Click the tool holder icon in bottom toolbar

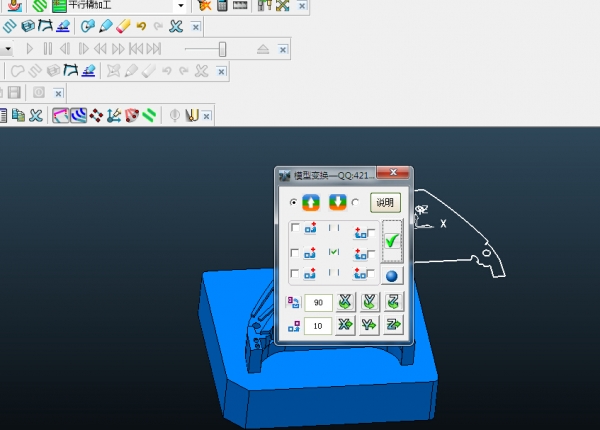point(192,115)
